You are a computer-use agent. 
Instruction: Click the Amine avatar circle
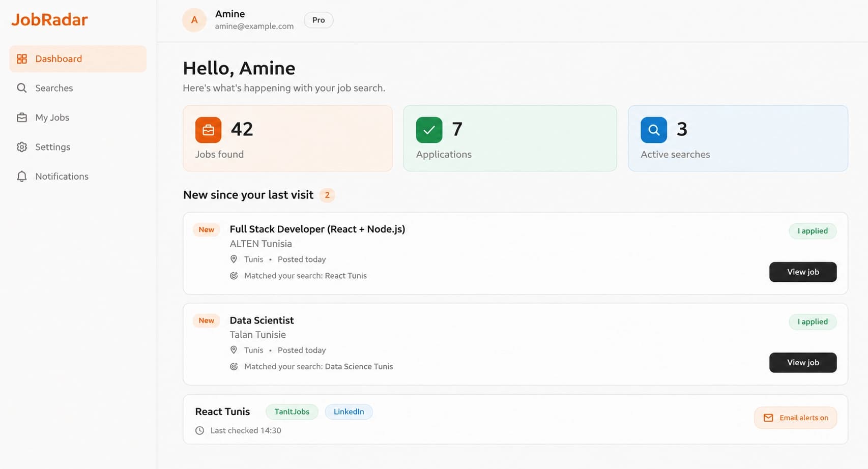point(194,20)
